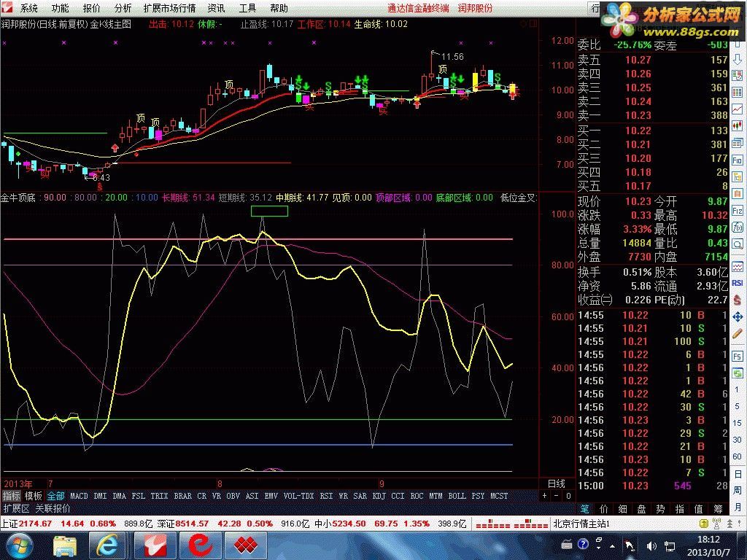Viewport: 747px width, 560px height.
Task: Open the 资讯 menu
Action: coord(216,8)
